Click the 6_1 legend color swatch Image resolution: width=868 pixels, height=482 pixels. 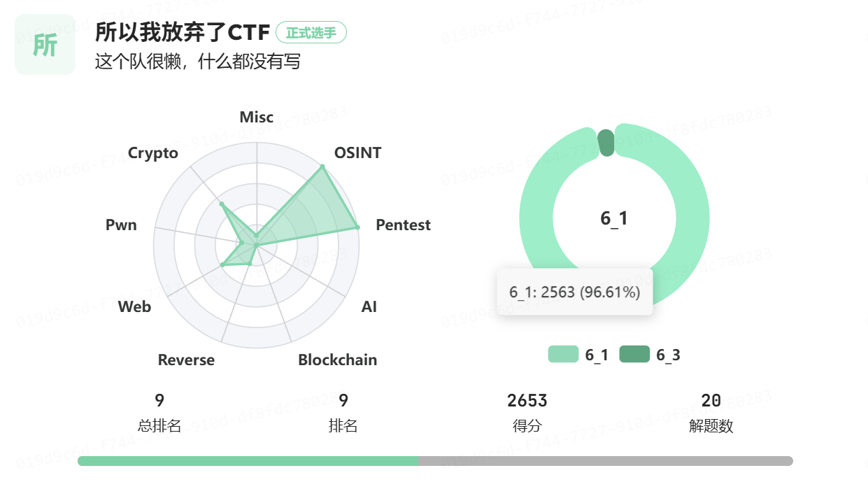(563, 355)
